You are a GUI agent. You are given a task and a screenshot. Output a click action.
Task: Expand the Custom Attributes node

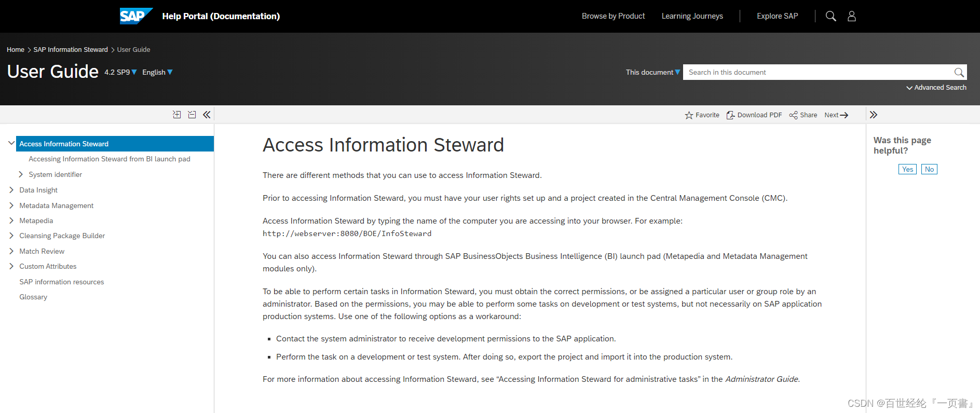click(11, 266)
